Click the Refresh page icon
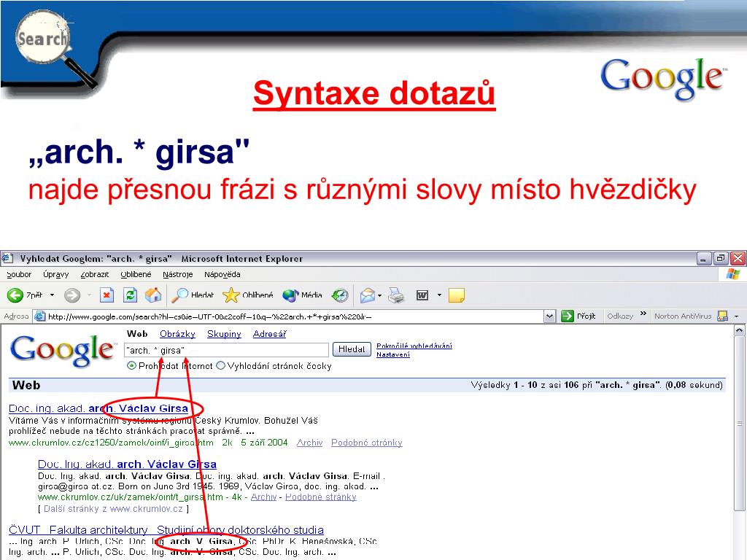Viewport: 747px width, 560px height. 130,295
